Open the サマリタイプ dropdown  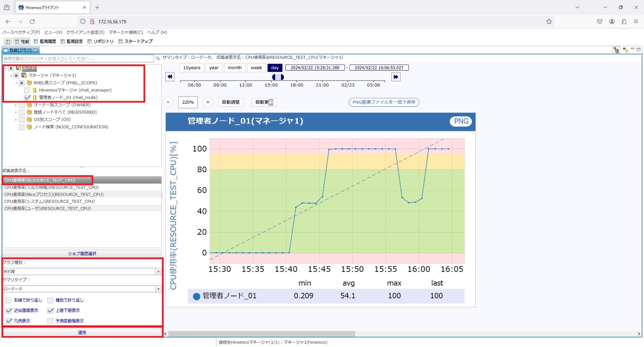158,289
